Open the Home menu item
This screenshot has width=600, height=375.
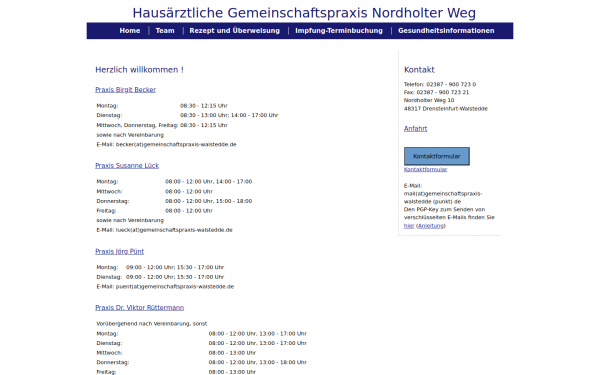tap(130, 31)
